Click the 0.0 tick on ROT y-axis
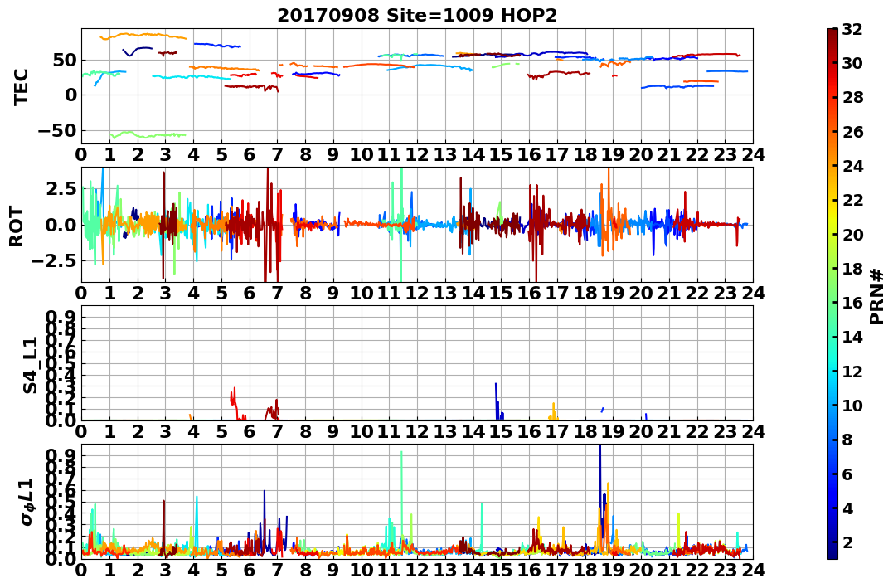893x588 pixels. pos(60,225)
